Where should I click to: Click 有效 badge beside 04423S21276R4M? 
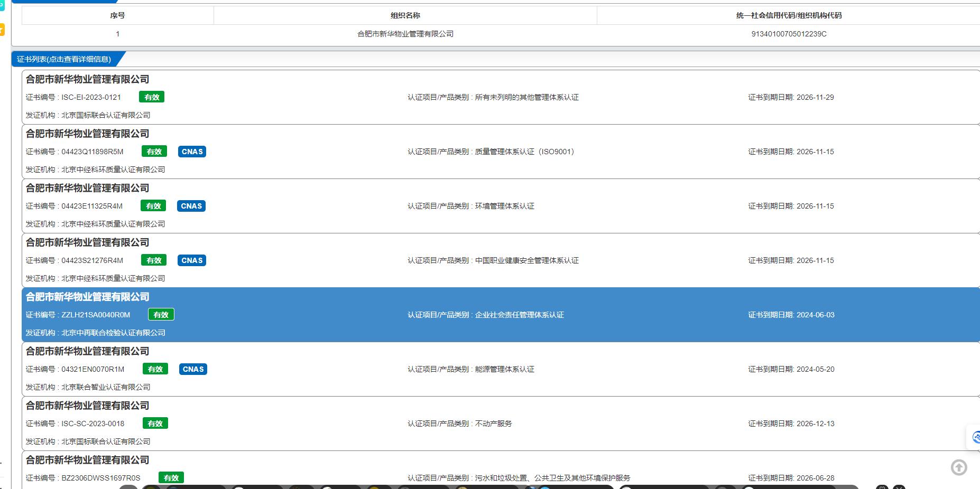[154, 260]
